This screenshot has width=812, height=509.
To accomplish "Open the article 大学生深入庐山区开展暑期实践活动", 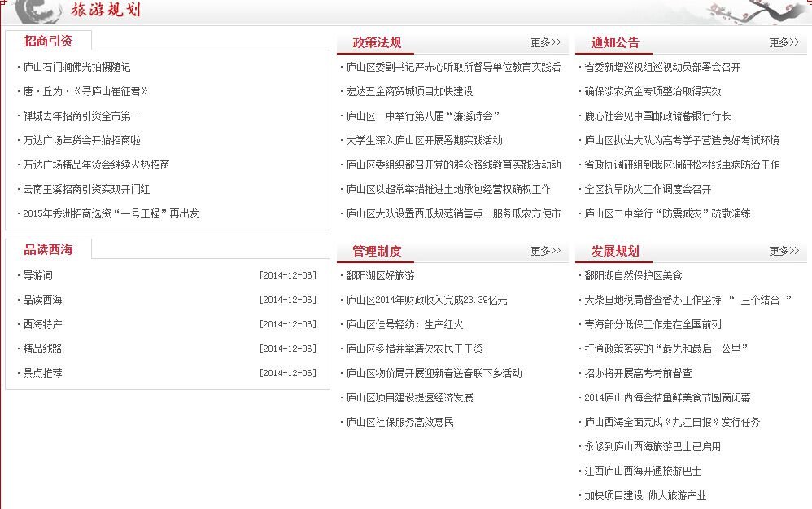I will (x=423, y=140).
